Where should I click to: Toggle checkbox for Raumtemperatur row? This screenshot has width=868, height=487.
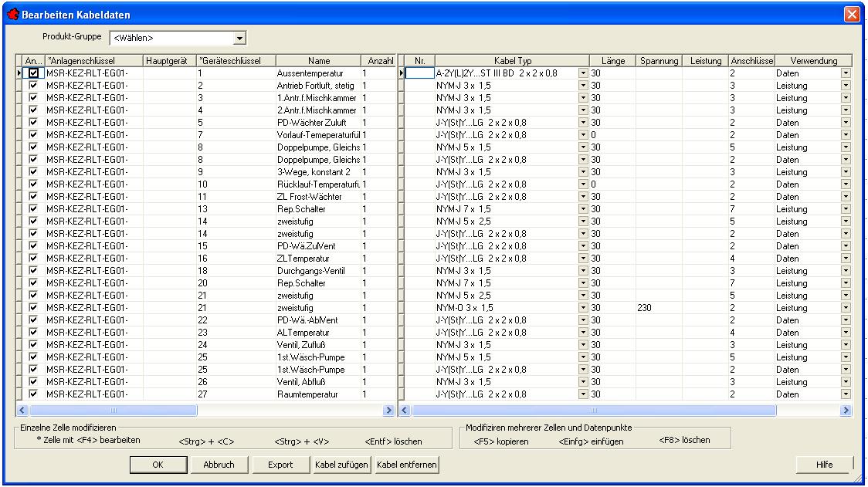tap(33, 394)
